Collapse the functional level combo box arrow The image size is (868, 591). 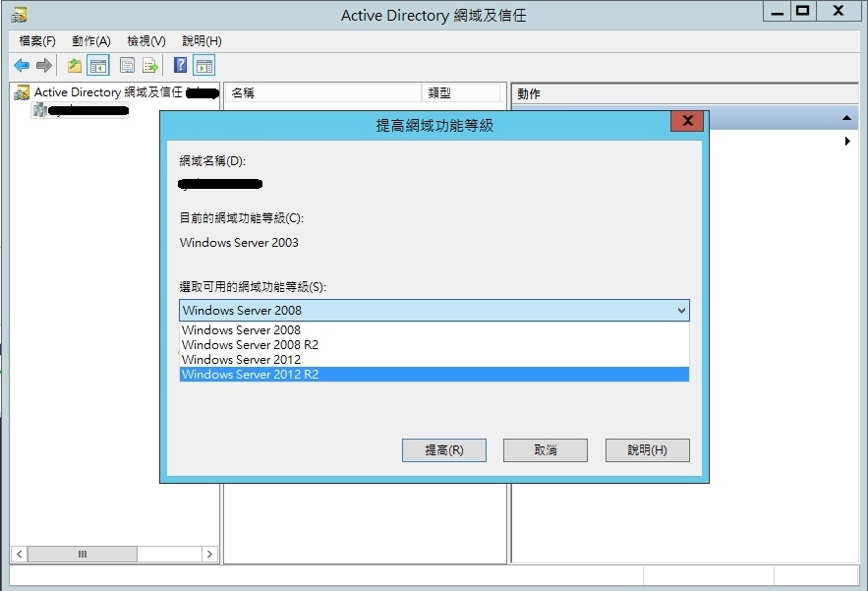(681, 311)
